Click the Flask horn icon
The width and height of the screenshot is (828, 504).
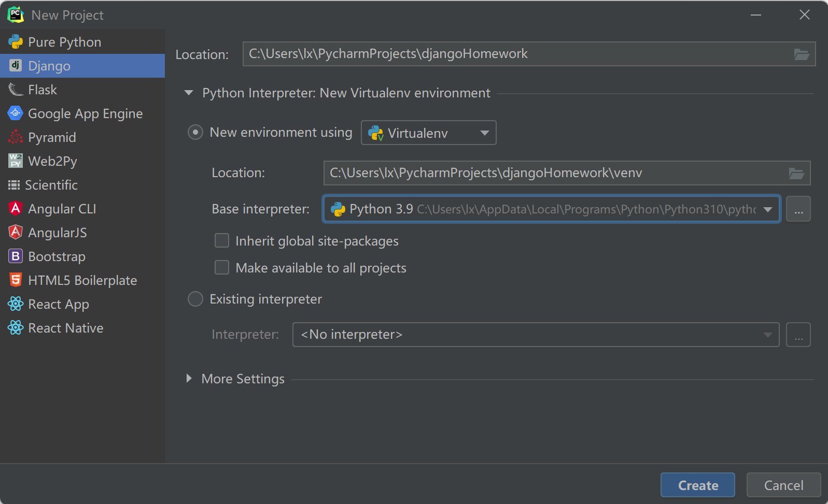[x=16, y=90]
